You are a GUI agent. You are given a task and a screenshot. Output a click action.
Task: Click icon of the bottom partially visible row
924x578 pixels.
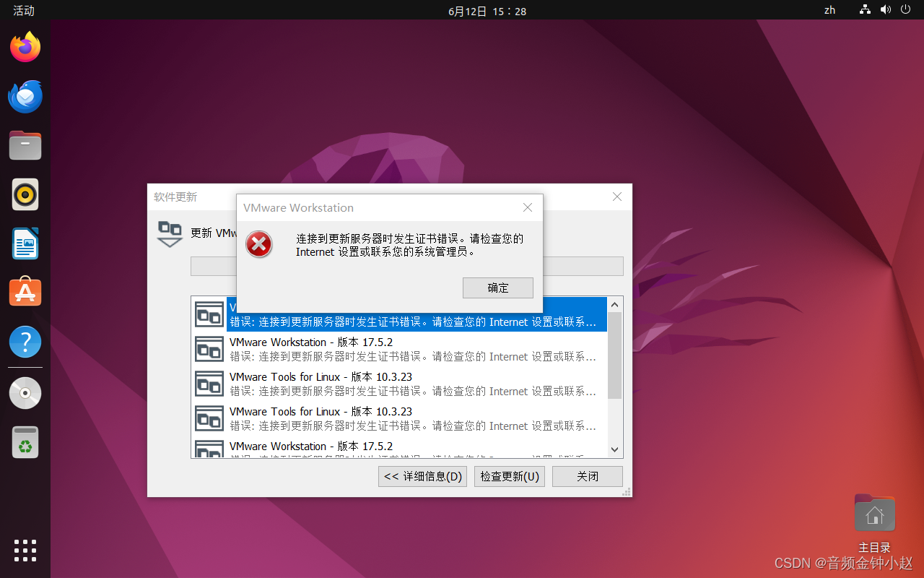click(x=209, y=449)
